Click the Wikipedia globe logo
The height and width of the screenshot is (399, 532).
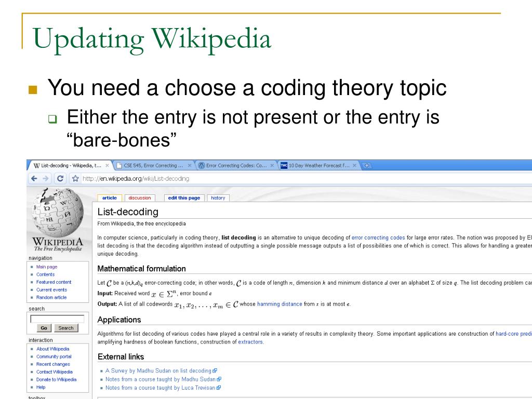(x=58, y=212)
